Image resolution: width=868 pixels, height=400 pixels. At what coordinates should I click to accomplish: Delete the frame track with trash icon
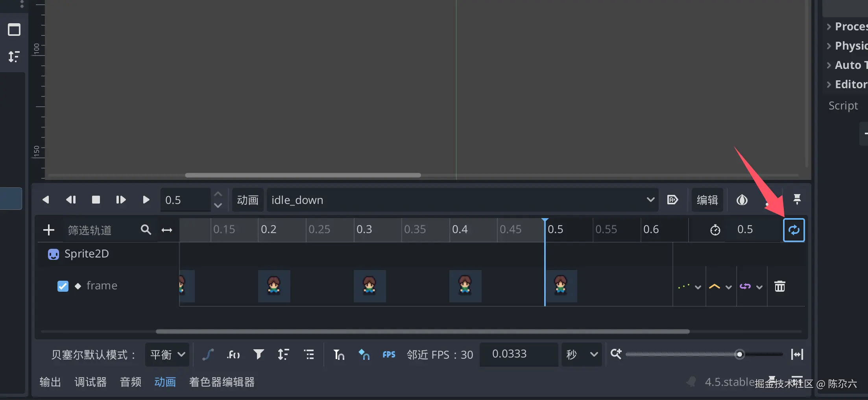pyautogui.click(x=780, y=286)
